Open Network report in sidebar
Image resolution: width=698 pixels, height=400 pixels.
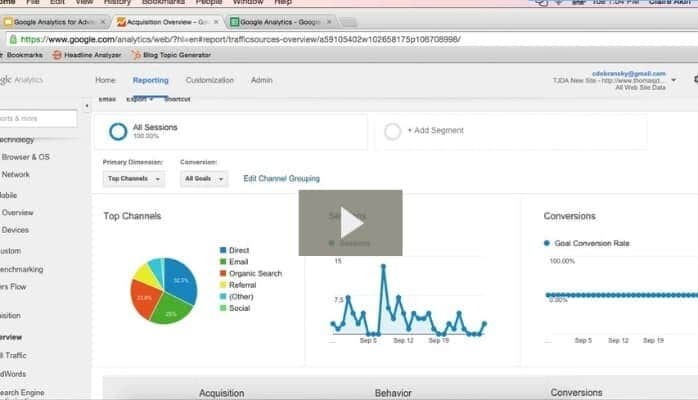tap(16, 174)
